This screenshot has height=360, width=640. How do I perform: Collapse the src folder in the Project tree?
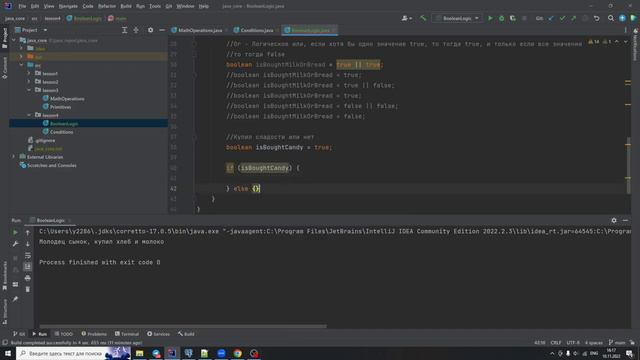[x=21, y=65]
